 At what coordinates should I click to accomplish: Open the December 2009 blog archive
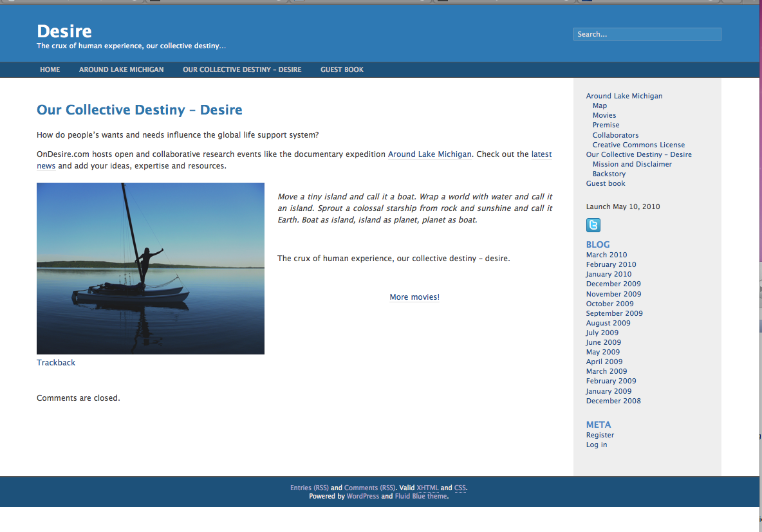613,284
